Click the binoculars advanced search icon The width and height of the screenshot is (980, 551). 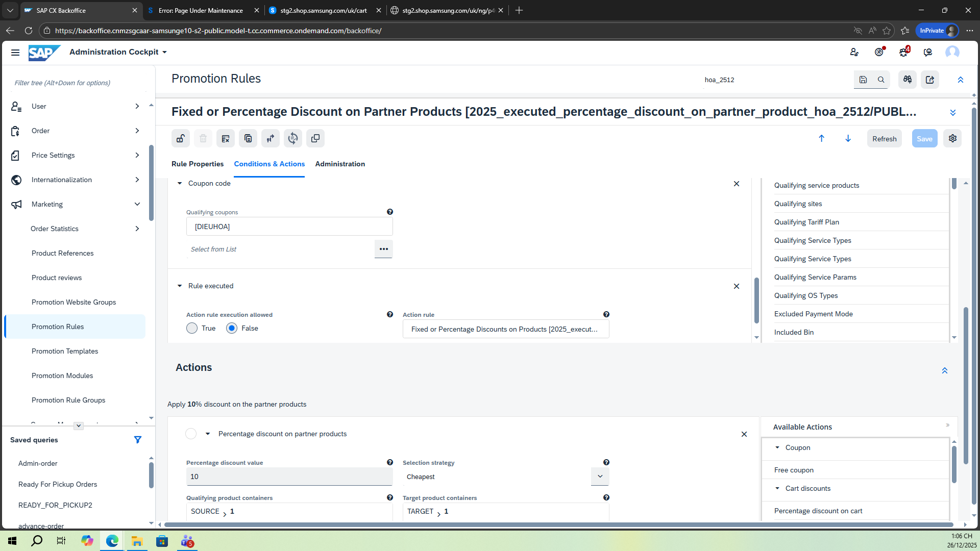908,80
